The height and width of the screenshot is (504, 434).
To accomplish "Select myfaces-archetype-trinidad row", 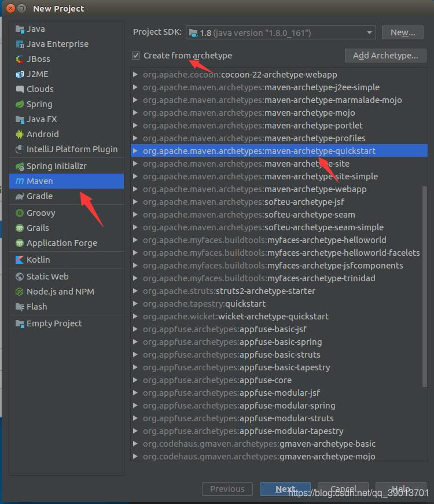I will pyautogui.click(x=279, y=278).
